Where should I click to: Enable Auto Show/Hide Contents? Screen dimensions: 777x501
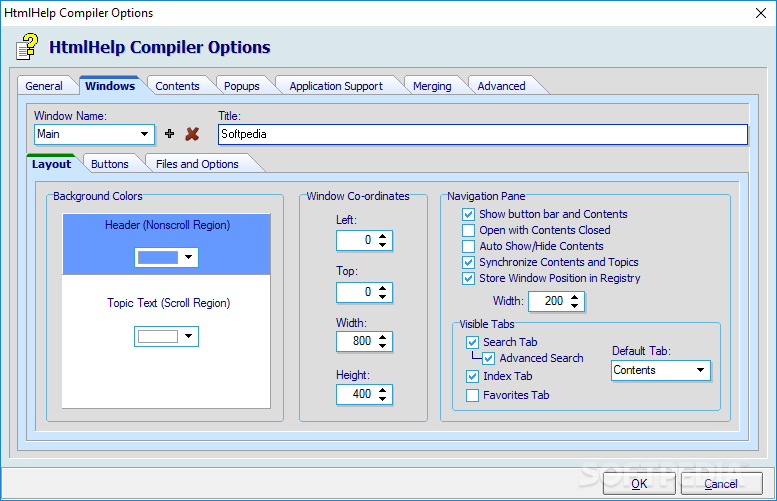[x=468, y=246]
